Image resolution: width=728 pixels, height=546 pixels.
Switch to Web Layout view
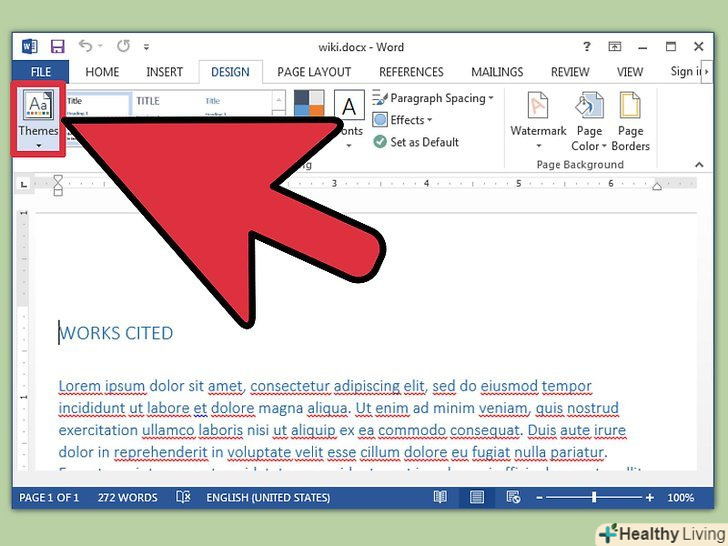pos(513,497)
